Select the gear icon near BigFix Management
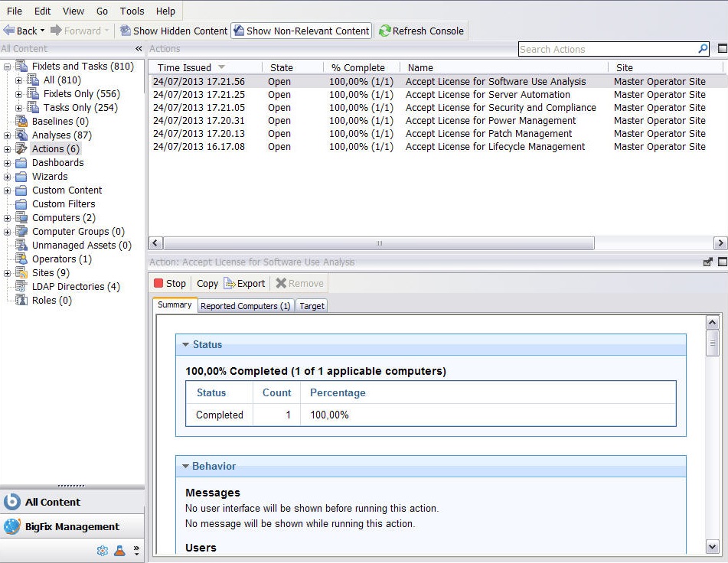 point(103,550)
